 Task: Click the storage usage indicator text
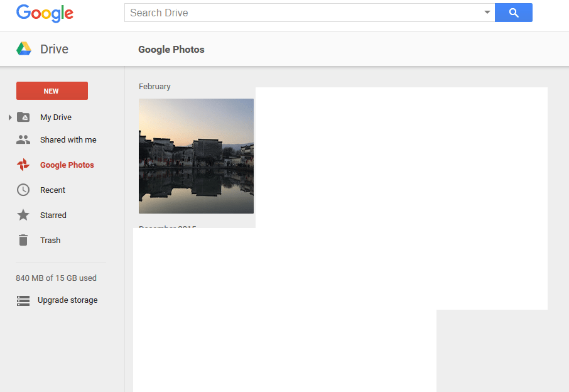point(57,278)
